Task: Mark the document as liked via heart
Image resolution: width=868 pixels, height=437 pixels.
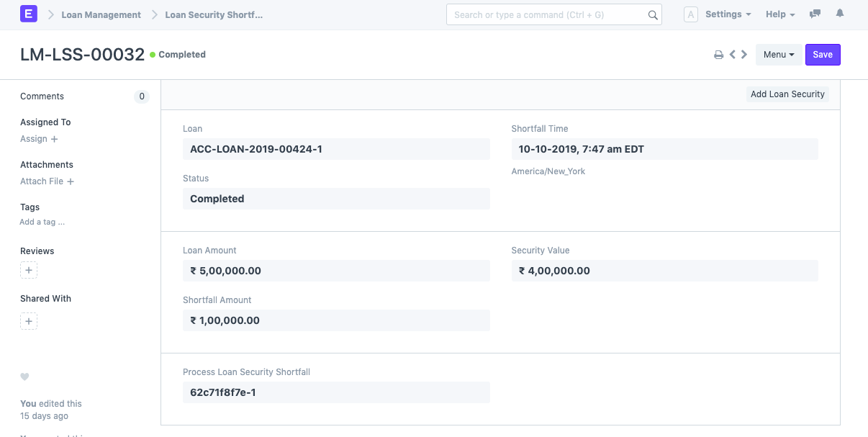Action: [x=24, y=377]
